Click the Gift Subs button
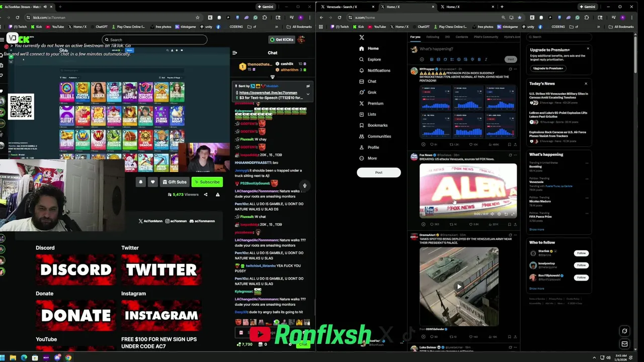 pyautogui.click(x=175, y=182)
